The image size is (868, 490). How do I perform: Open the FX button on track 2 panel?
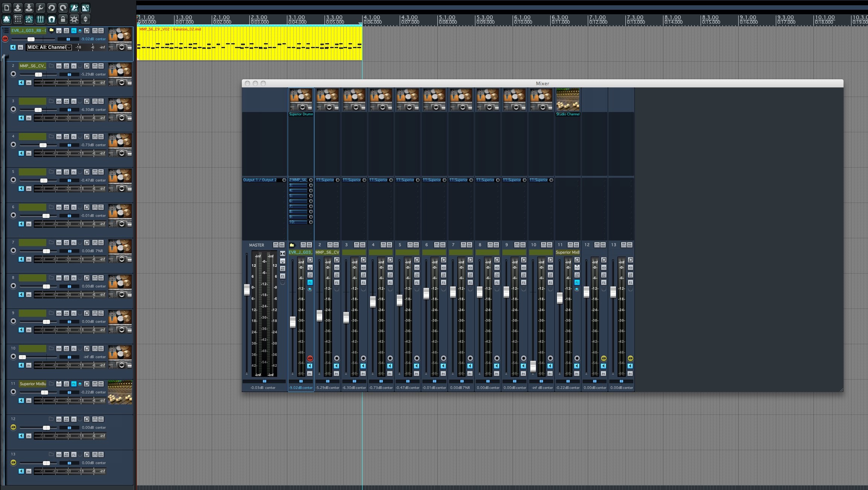pos(74,66)
